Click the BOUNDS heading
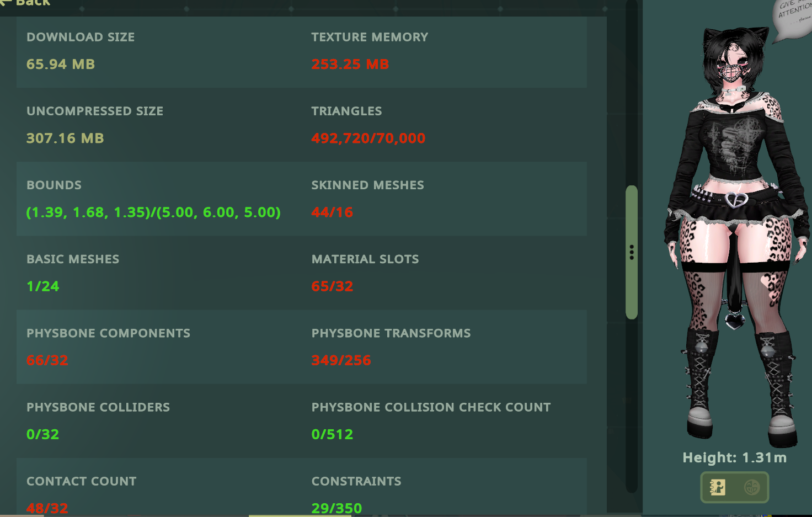 (54, 185)
